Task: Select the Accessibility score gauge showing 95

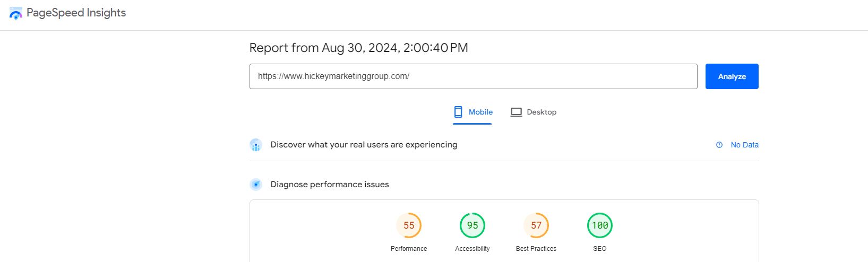Action: (x=472, y=225)
